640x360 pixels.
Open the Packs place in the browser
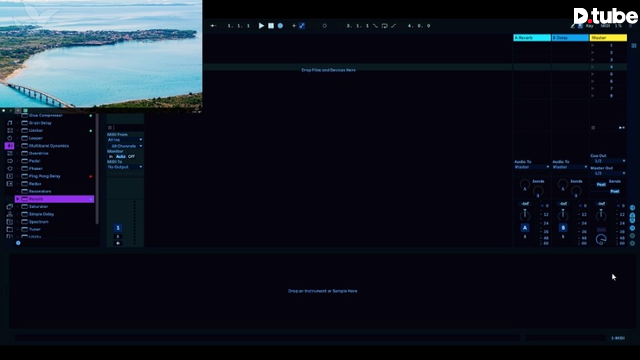coord(9,207)
